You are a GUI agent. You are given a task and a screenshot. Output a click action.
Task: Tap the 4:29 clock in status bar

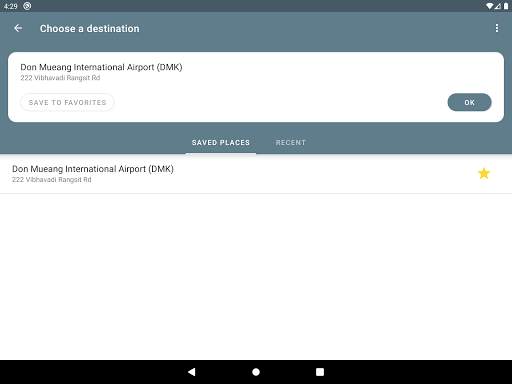11,6
